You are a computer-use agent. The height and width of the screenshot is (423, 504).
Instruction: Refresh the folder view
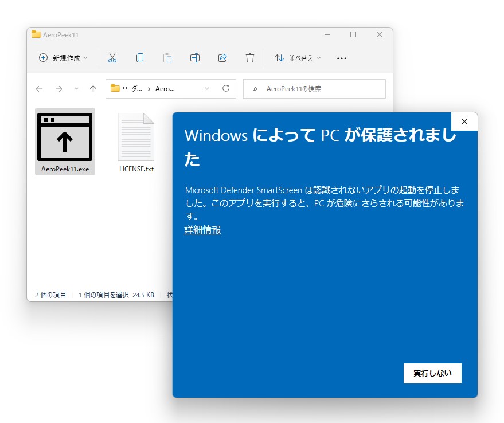click(225, 88)
